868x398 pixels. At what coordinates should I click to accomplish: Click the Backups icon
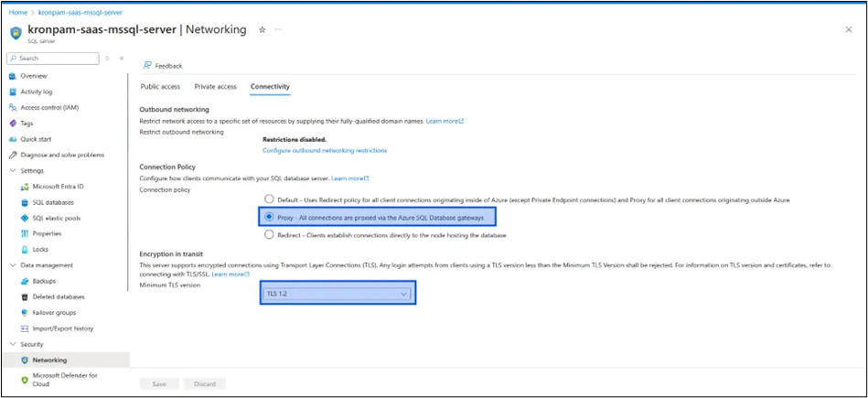pos(25,281)
